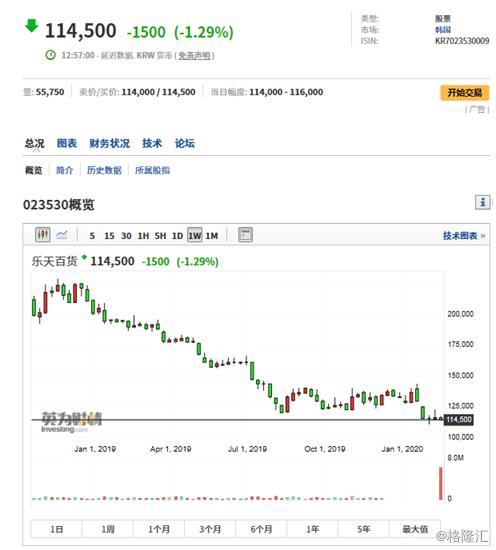The height and width of the screenshot is (550, 496).
Task: Open the 图表 tab
Action: pyautogui.click(x=67, y=143)
